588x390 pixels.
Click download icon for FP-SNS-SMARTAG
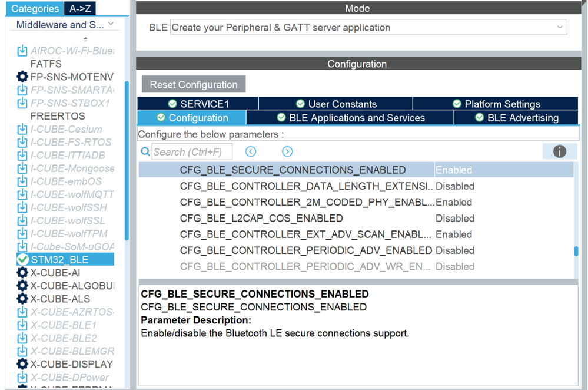[22, 90]
